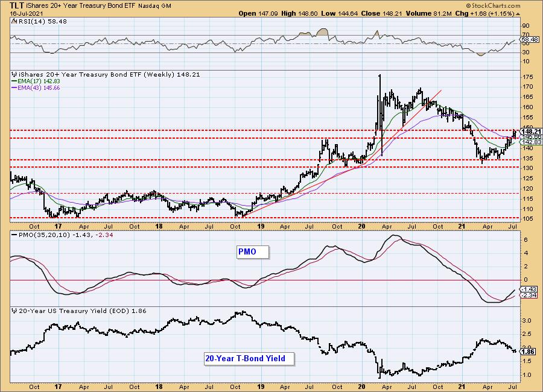
Task: Click the bar icon before the iShares Weekly legend
Action: 14,74
